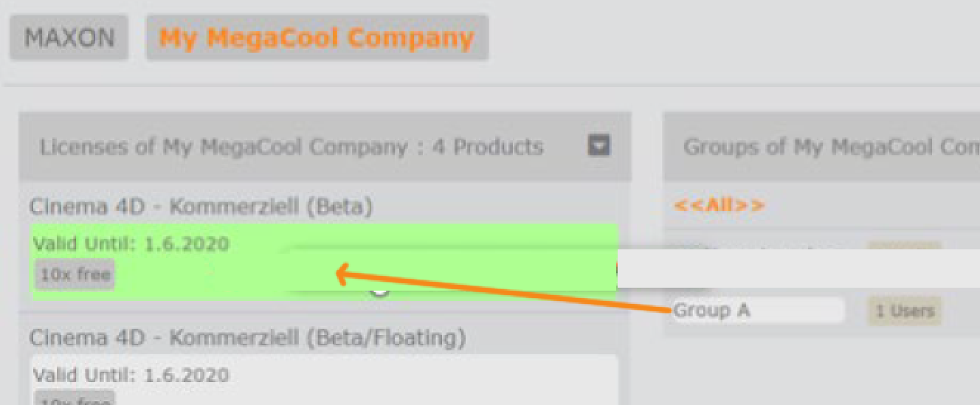Open the Licenses panel dropdown arrow icon
Image resolution: width=980 pixels, height=405 pixels.
(x=598, y=146)
